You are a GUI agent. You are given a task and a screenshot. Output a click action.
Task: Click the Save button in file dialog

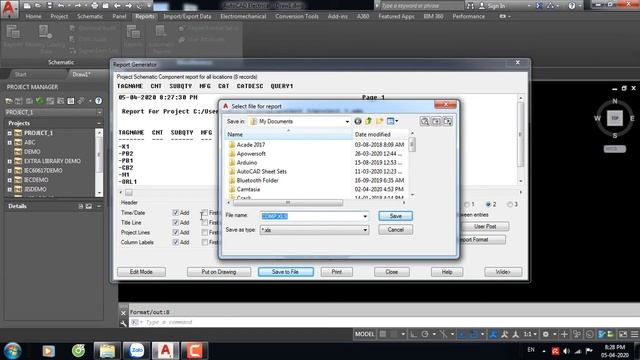pos(395,216)
